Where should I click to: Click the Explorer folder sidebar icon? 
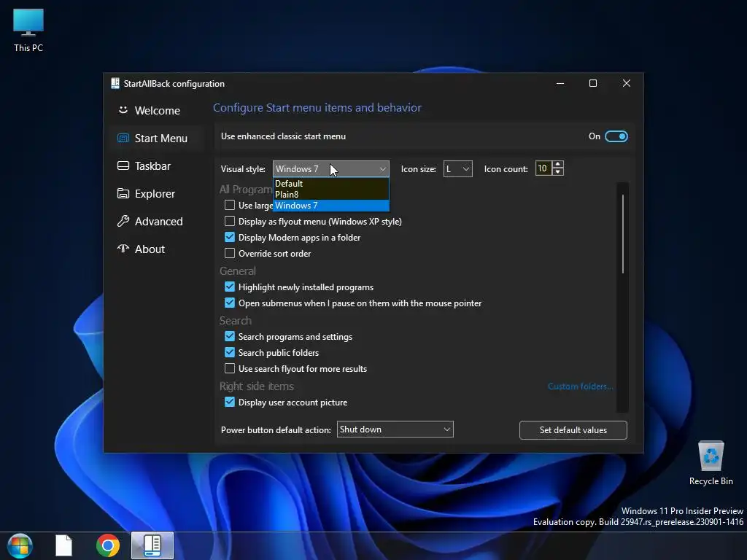pos(123,193)
